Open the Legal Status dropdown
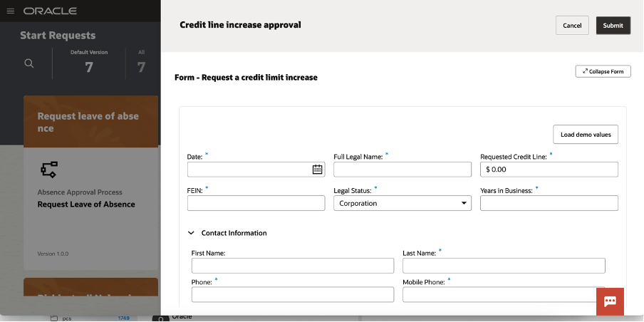Image resolution: width=644 pixels, height=322 pixels. [x=402, y=203]
